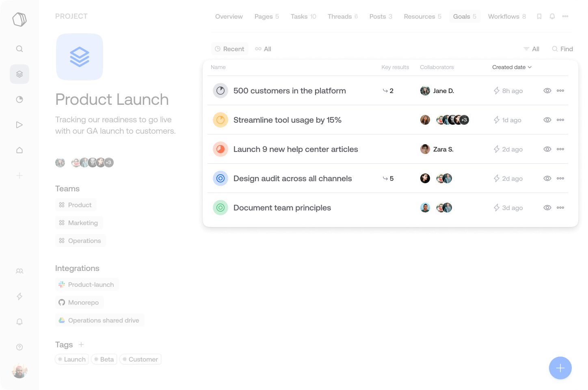Open the Posts tab
The image size is (588, 390).
pyautogui.click(x=381, y=16)
